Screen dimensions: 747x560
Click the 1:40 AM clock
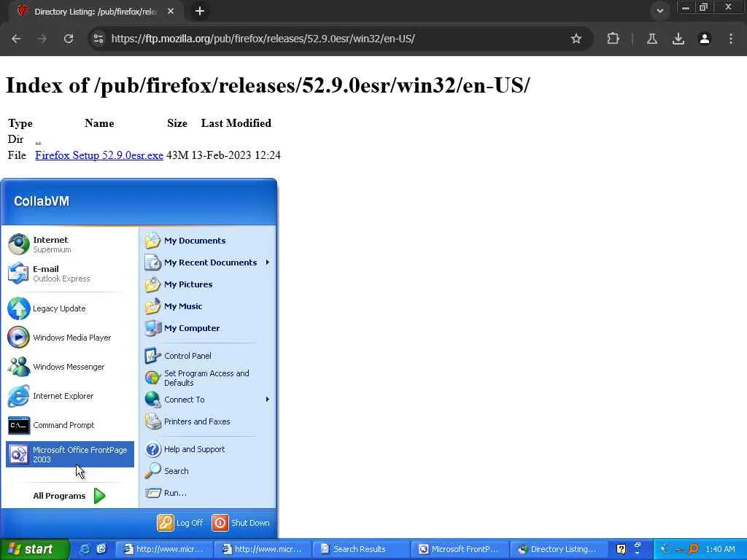tap(720, 549)
